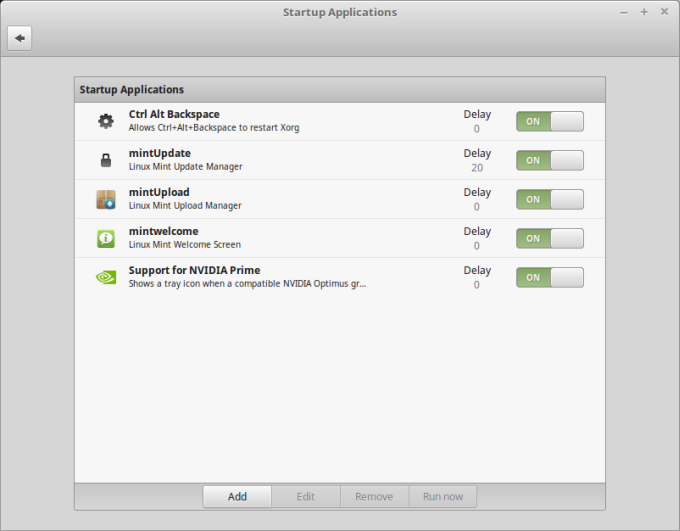Screen dimensions: 680x531
Task: Click the Run now button
Action: (x=443, y=496)
